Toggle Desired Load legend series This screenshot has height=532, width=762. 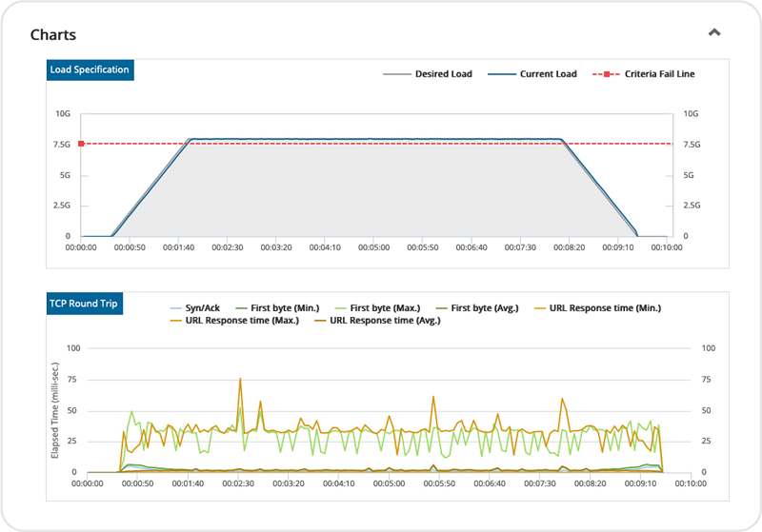pyautogui.click(x=427, y=74)
